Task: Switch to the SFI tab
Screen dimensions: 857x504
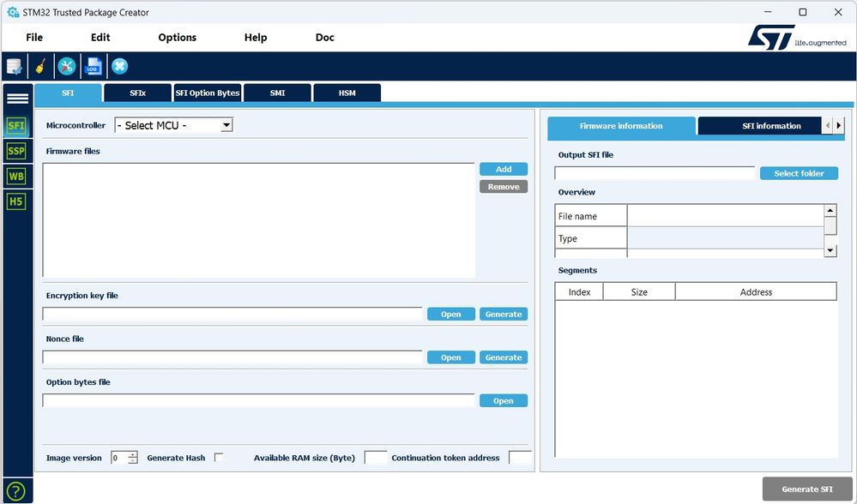Action: 68,93
